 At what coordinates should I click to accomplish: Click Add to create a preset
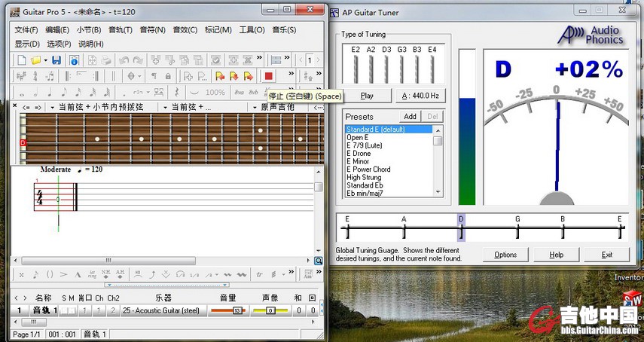410,117
